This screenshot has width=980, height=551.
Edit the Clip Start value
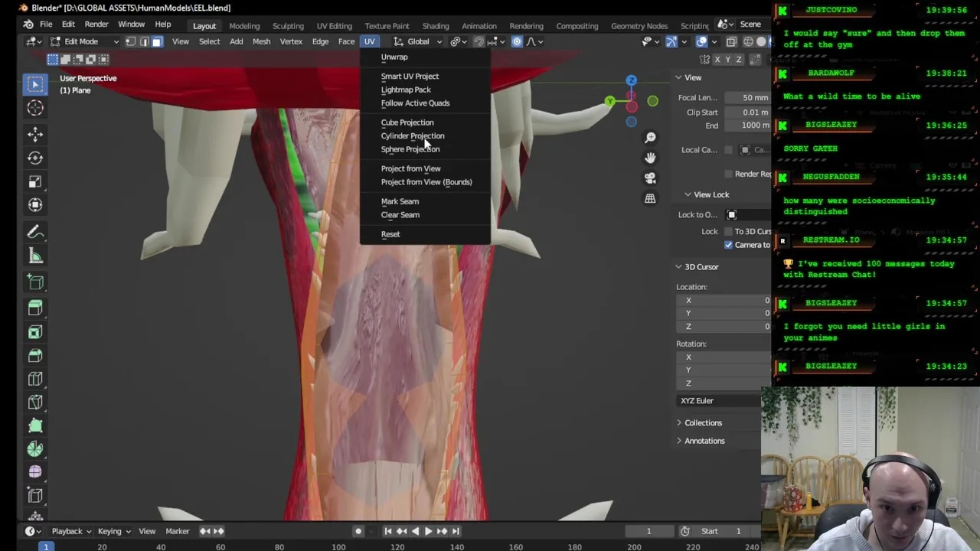746,112
